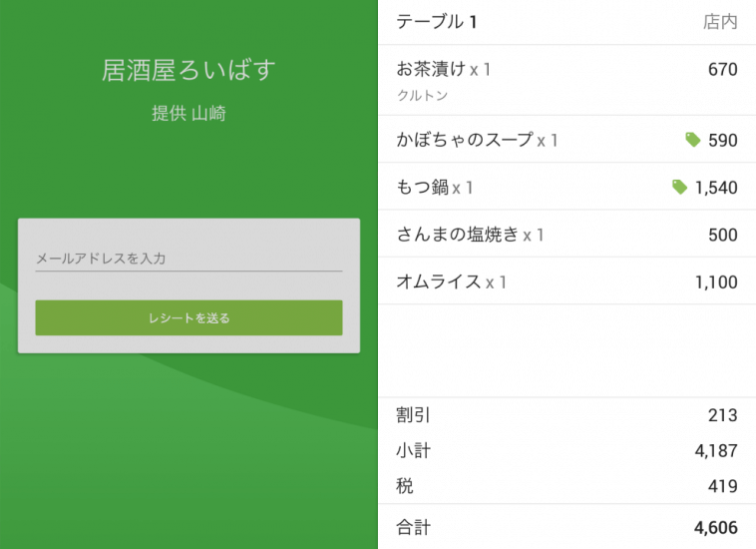Click the email address input field
This screenshot has width=756, height=549.
pos(189,259)
